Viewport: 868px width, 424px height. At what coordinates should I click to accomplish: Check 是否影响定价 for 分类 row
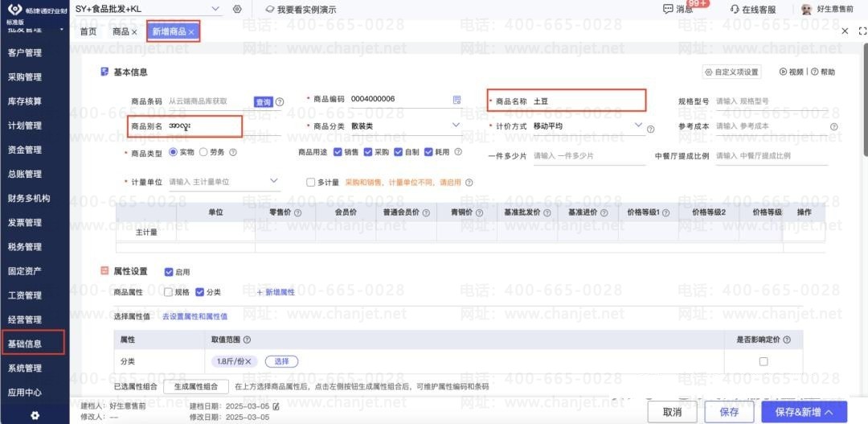[764, 361]
